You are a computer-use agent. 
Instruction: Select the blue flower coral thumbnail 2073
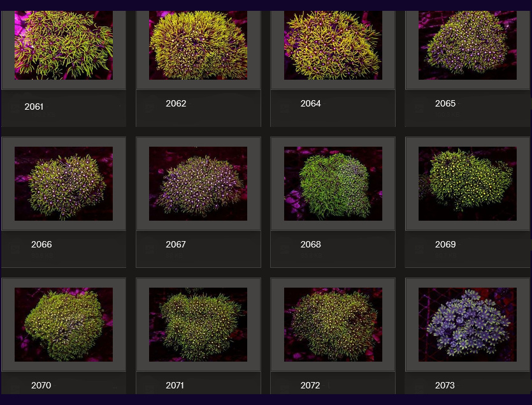(468, 325)
